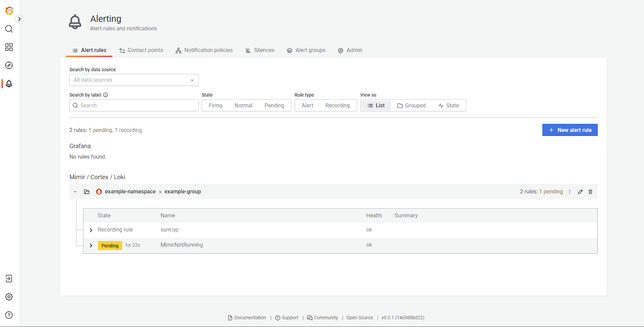Open the Explore compass icon
Viewport: 644px width, 327px height.
pos(9,65)
